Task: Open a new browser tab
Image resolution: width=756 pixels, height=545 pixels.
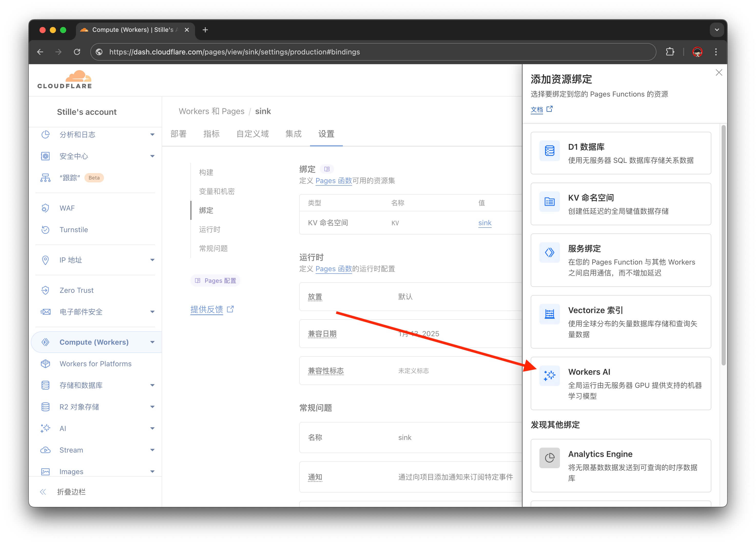Action: (205, 30)
